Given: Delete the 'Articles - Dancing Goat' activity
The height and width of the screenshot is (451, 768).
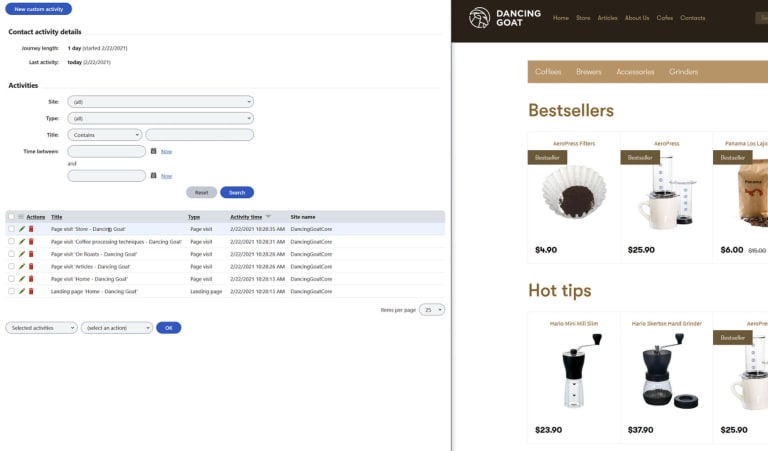Looking at the screenshot, I should tap(31, 266).
